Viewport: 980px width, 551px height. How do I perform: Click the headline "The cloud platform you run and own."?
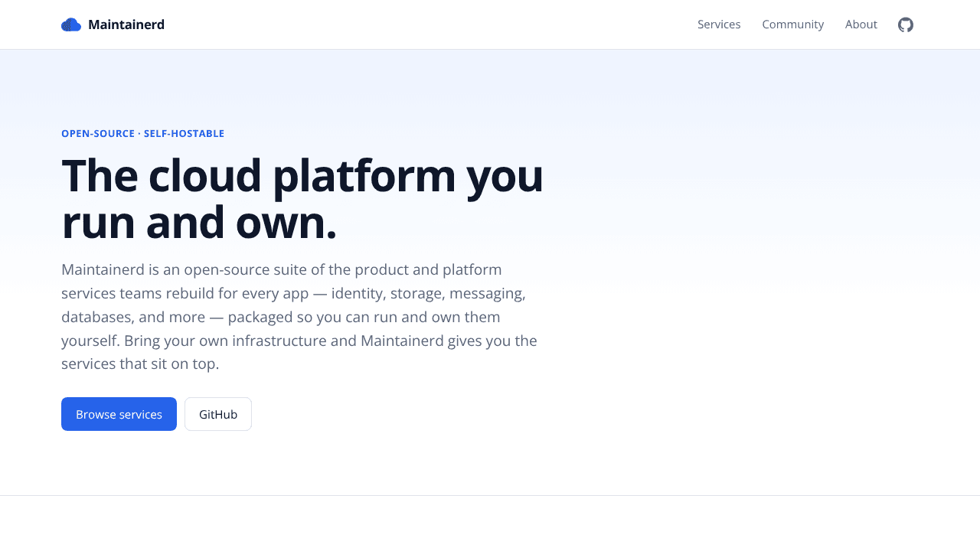[302, 198]
